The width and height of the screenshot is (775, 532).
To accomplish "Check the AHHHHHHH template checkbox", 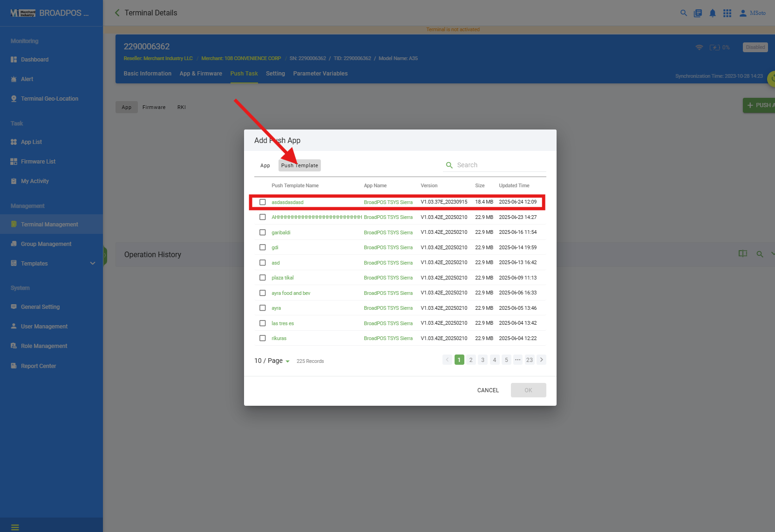I will 263,217.
